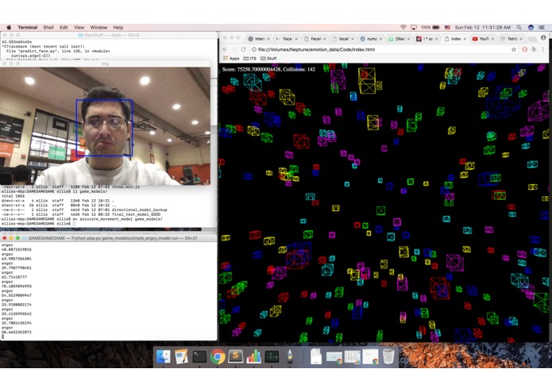Click the red O extension icon
Screen dimensions: 552x392
pyautogui.click(x=524, y=49)
